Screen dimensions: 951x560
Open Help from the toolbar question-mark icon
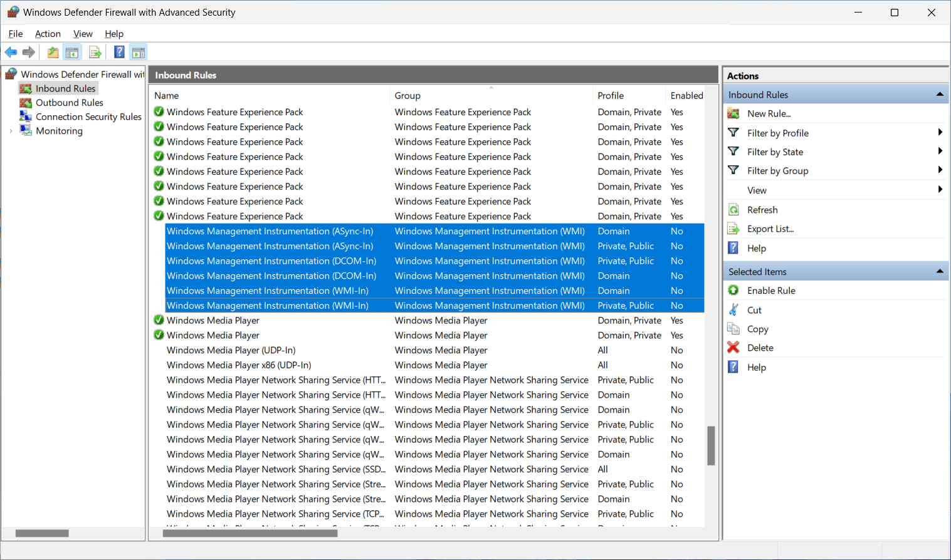click(x=119, y=53)
